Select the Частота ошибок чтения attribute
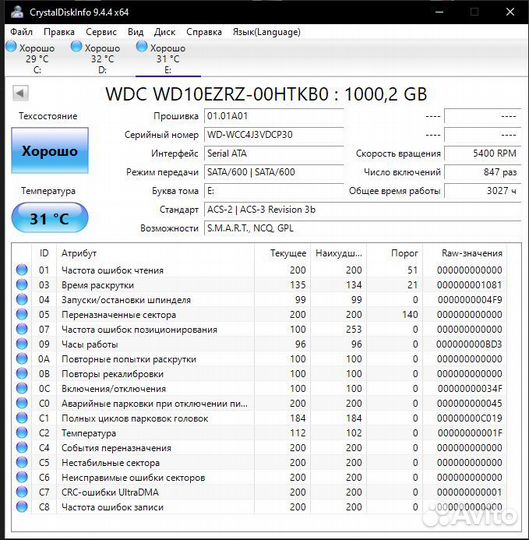Image resolution: width=529 pixels, height=540 pixels. point(112,270)
